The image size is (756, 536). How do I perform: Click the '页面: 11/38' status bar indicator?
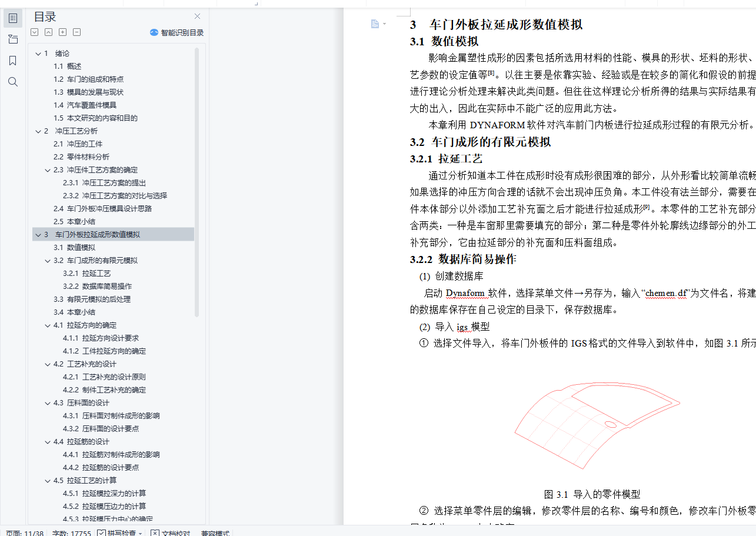(x=25, y=534)
